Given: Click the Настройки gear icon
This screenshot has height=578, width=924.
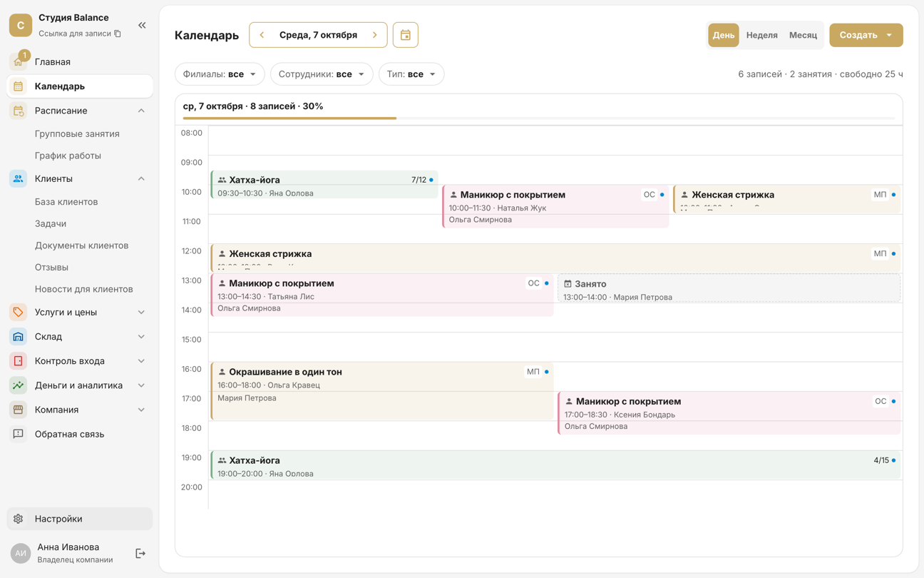Looking at the screenshot, I should coord(19,519).
